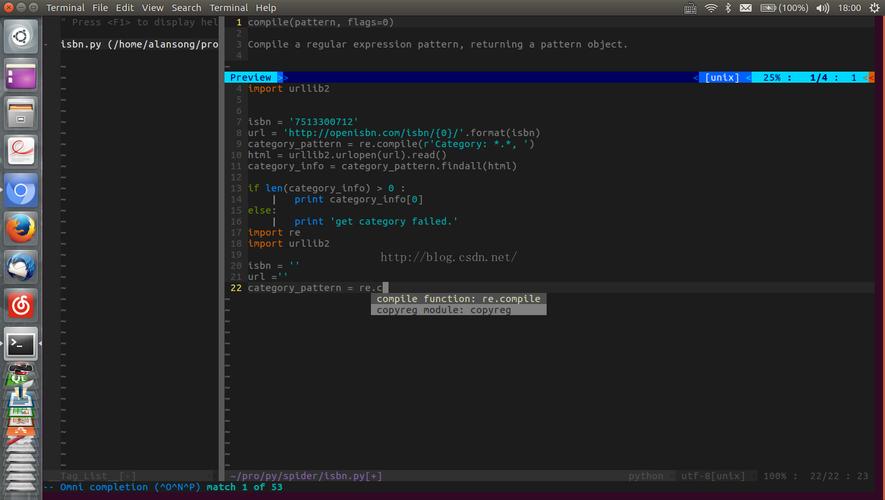
Task: Click the isbn.py entry in tag list
Action: pyautogui.click(x=139, y=44)
